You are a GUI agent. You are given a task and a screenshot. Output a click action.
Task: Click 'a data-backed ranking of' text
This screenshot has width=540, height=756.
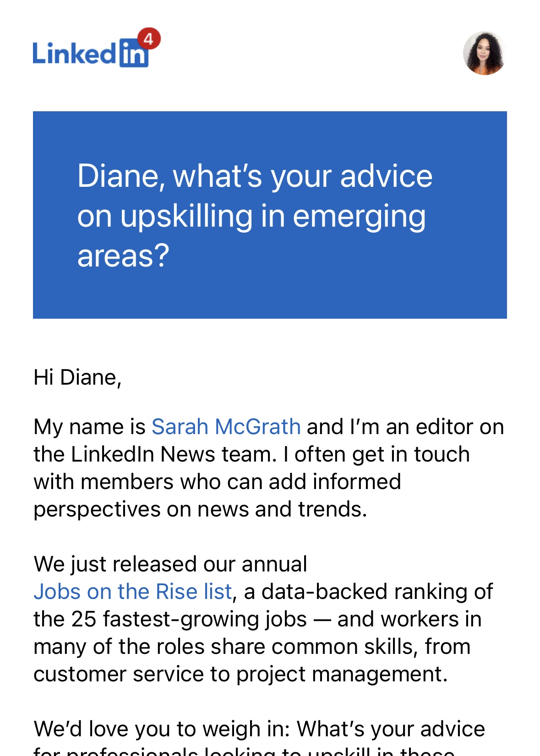click(x=368, y=592)
